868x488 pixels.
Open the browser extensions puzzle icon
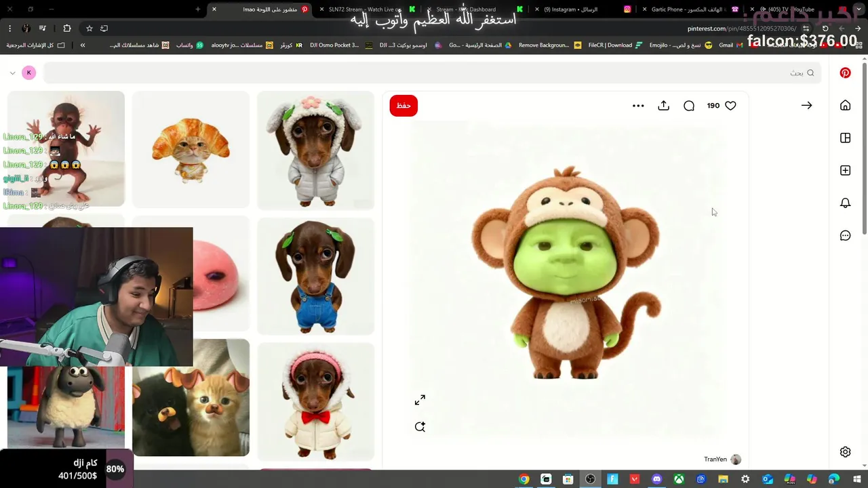point(66,28)
